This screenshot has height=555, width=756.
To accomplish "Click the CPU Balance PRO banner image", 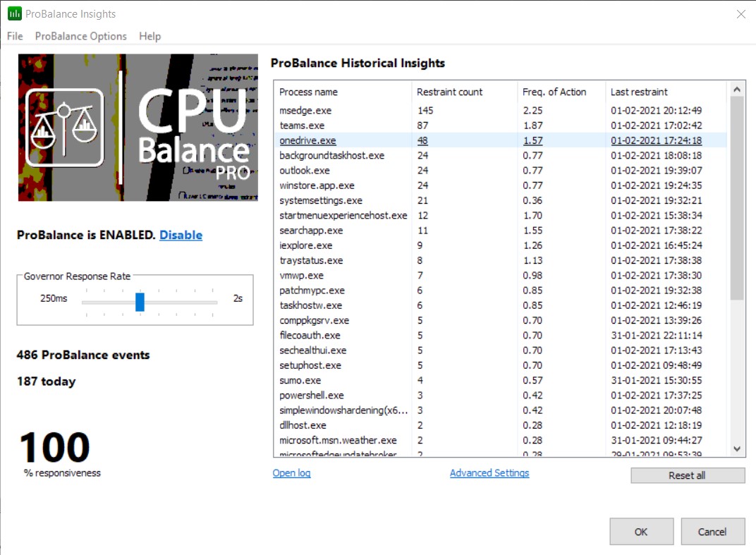I will coord(138,128).
